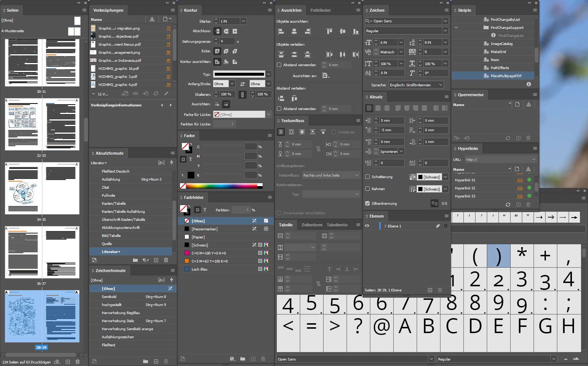Create new hyperlink in Hyperlinks panel
This screenshot has height=366, width=588.
pos(518,204)
